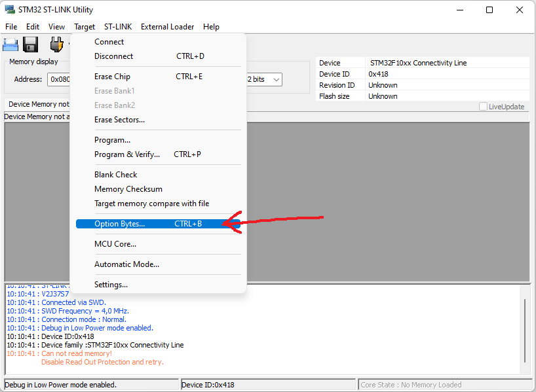Click the log panel vertical scrollbar
This screenshot has height=392, width=536.
pyautogui.click(x=525, y=330)
